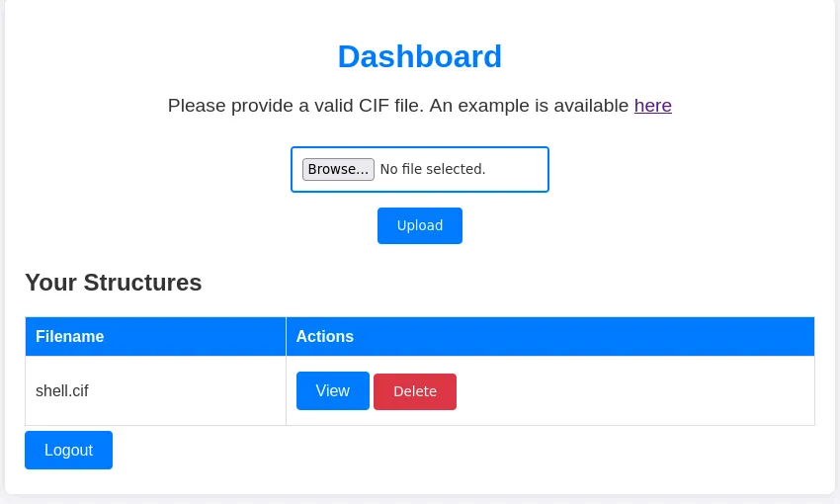Click the Dashboard page title
840x504 pixels.
click(419, 56)
